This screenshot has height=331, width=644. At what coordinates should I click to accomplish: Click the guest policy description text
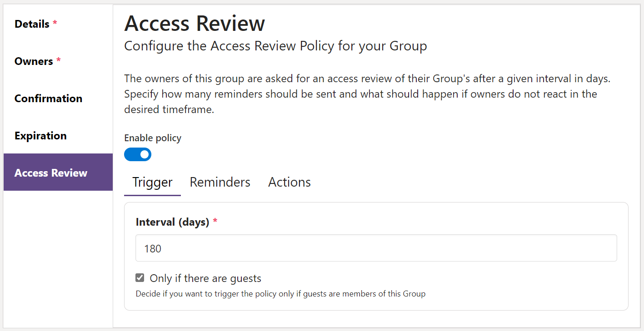[280, 293]
